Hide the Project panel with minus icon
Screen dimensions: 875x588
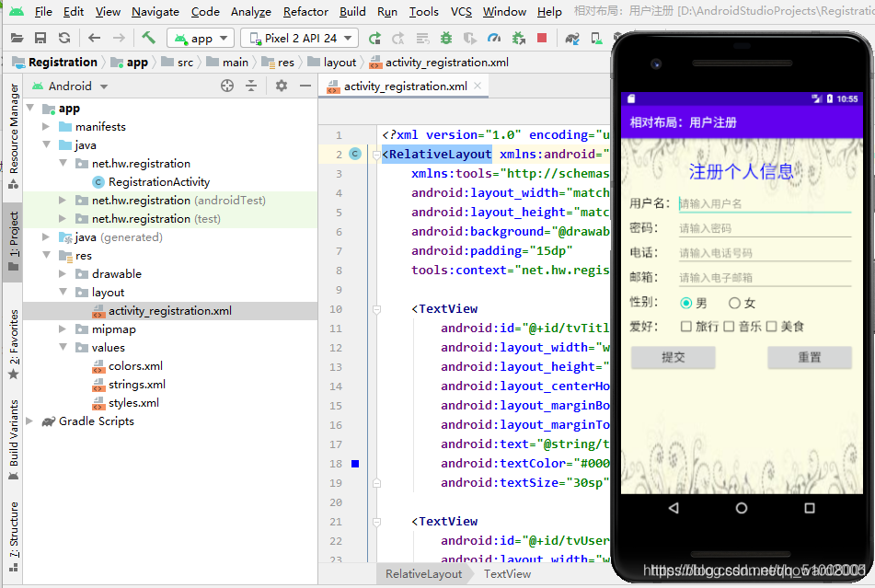click(305, 86)
